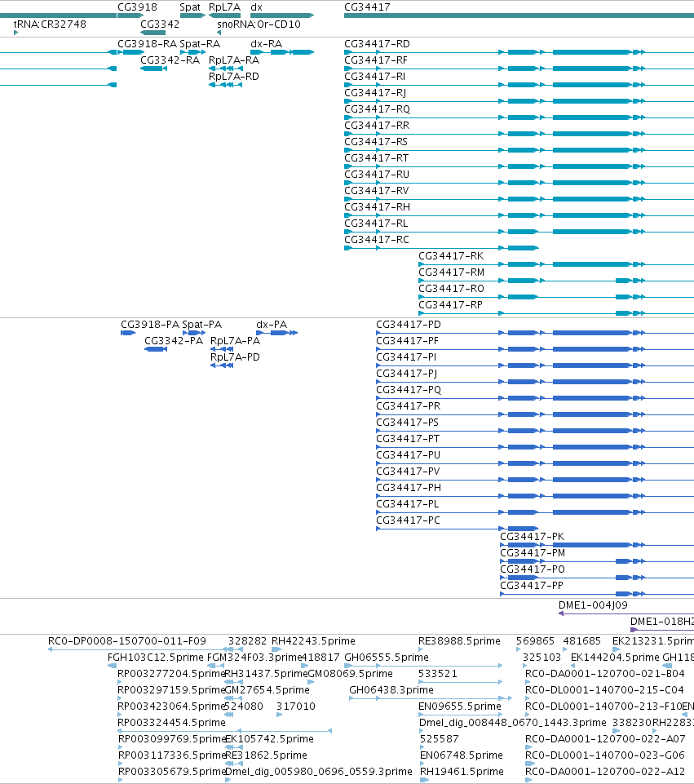Click protein CG34417-PD
The image size is (694, 784).
point(409,325)
